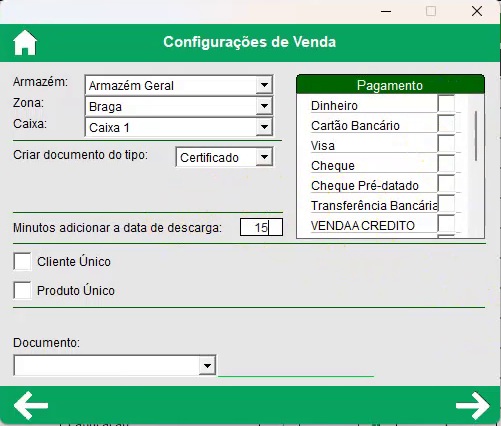Tick the Cartão Bancário payment checkbox
The height and width of the screenshot is (426, 501).
tap(446, 124)
